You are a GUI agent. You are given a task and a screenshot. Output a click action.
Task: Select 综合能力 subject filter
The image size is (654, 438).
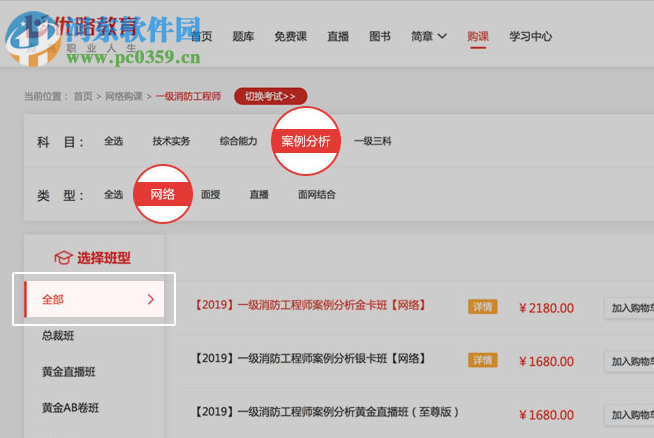click(x=238, y=141)
